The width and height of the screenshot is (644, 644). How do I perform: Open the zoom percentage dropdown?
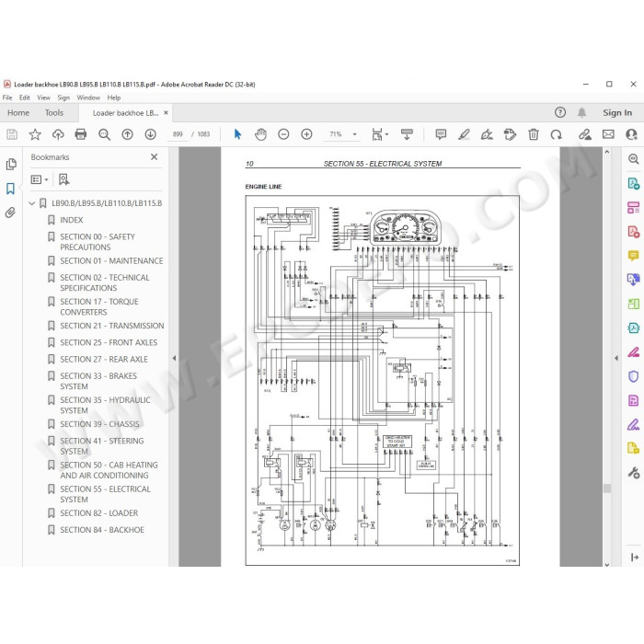point(354,134)
